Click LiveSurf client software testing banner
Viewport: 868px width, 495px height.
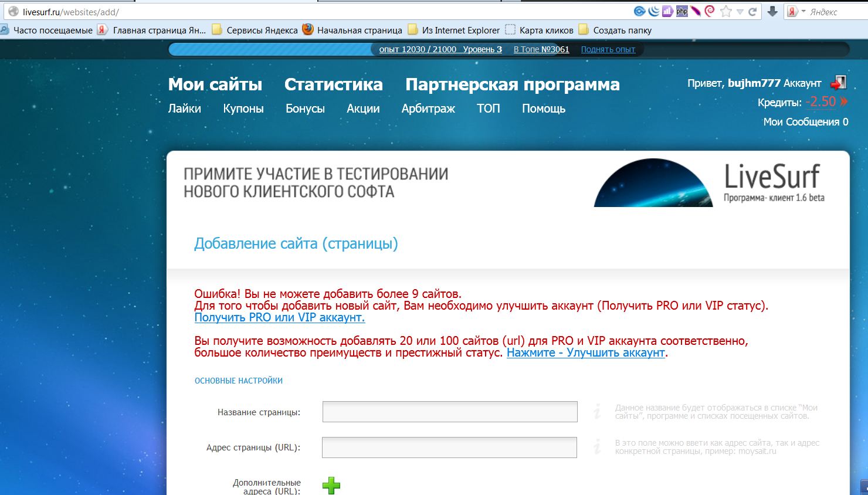[x=507, y=182]
